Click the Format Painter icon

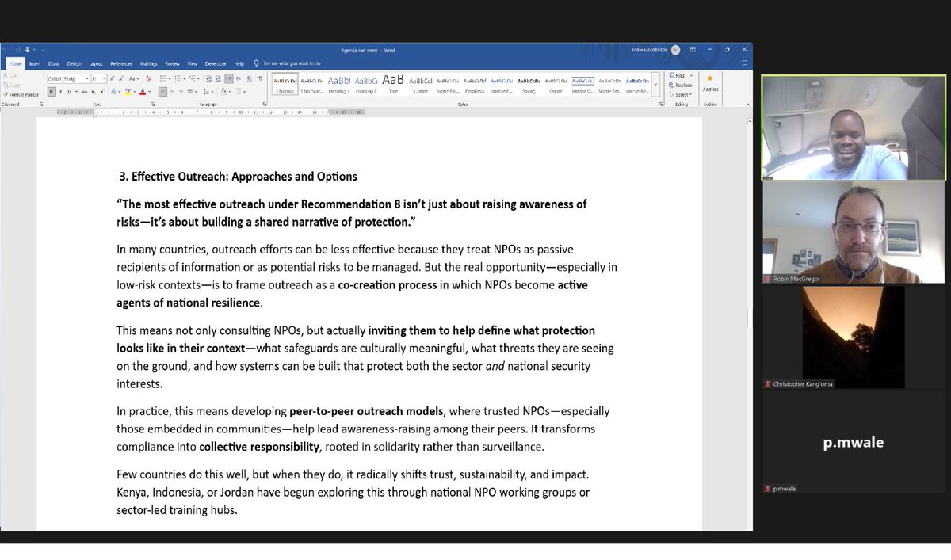[6, 94]
